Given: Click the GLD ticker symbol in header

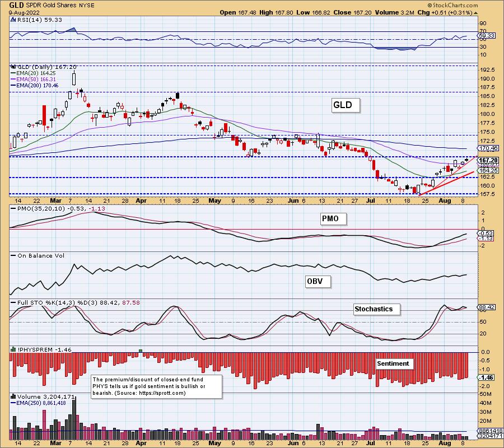Looking at the screenshot, I should [16, 5].
